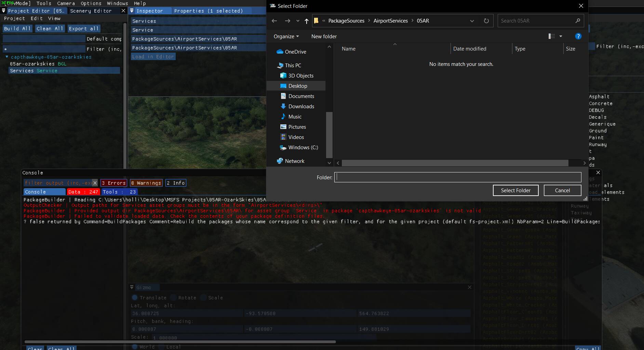Select OneDrive in the navigation pane
The width and height of the screenshot is (644, 350).
[x=295, y=52]
